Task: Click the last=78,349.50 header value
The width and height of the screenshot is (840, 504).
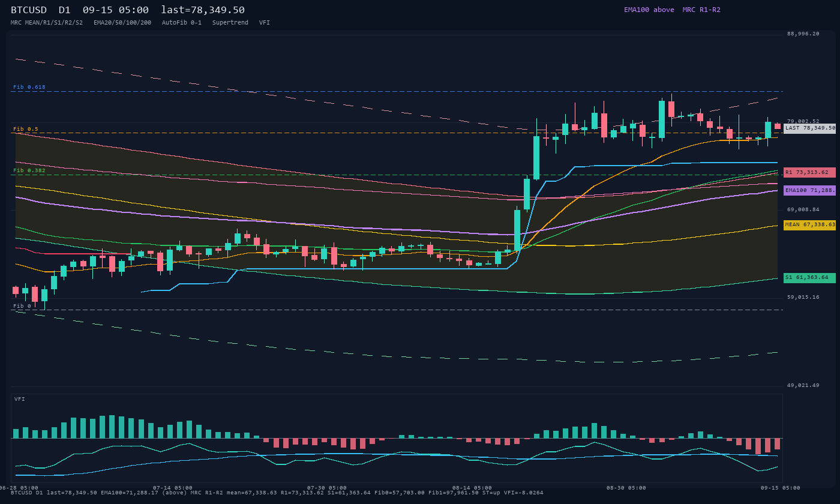Action: tap(203, 10)
